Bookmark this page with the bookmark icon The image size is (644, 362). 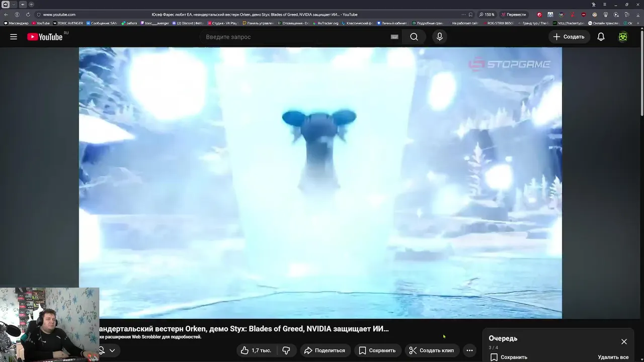[470, 15]
